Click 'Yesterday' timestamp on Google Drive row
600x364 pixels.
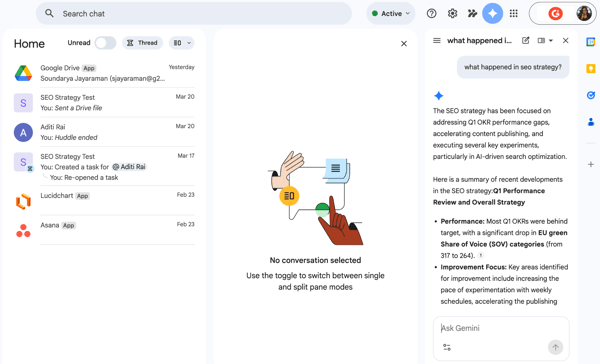(x=181, y=67)
